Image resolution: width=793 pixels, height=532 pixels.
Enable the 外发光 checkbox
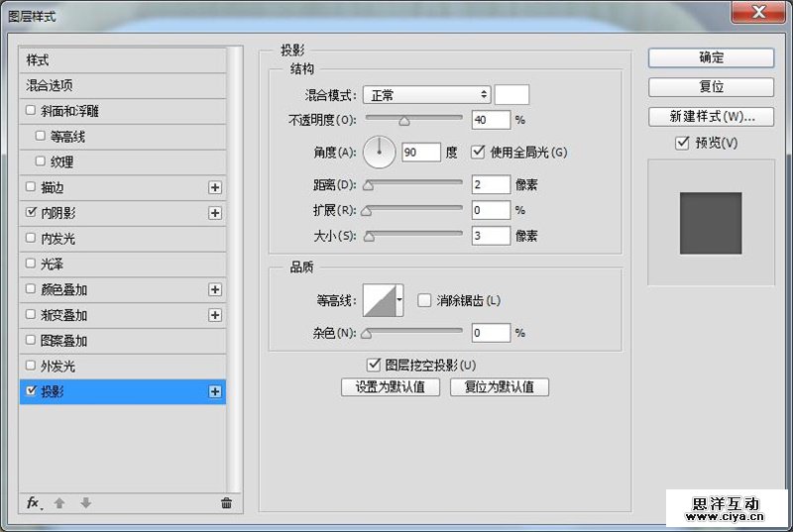31,366
